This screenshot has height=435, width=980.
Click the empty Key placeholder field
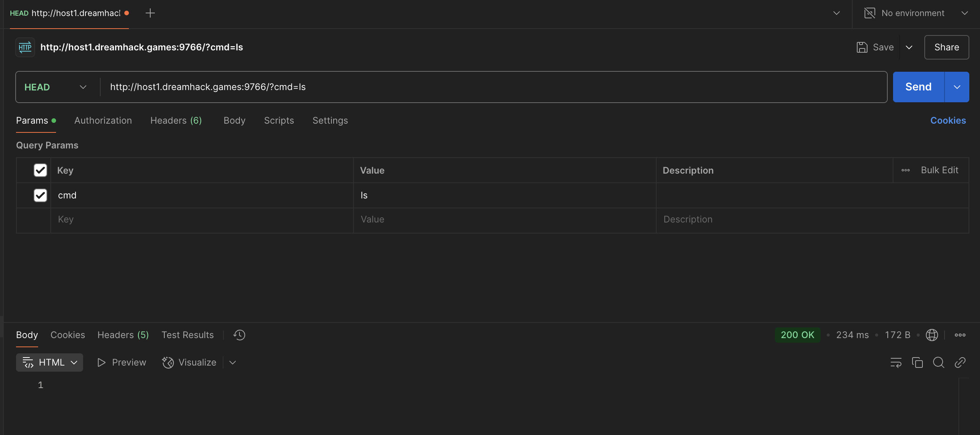click(202, 219)
